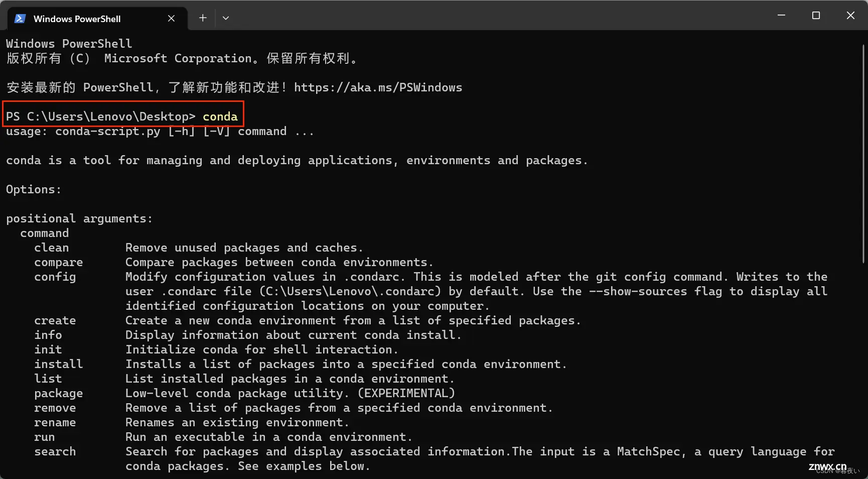The width and height of the screenshot is (868, 479).
Task: Click '--show-sources' flag text
Action: click(x=638, y=291)
